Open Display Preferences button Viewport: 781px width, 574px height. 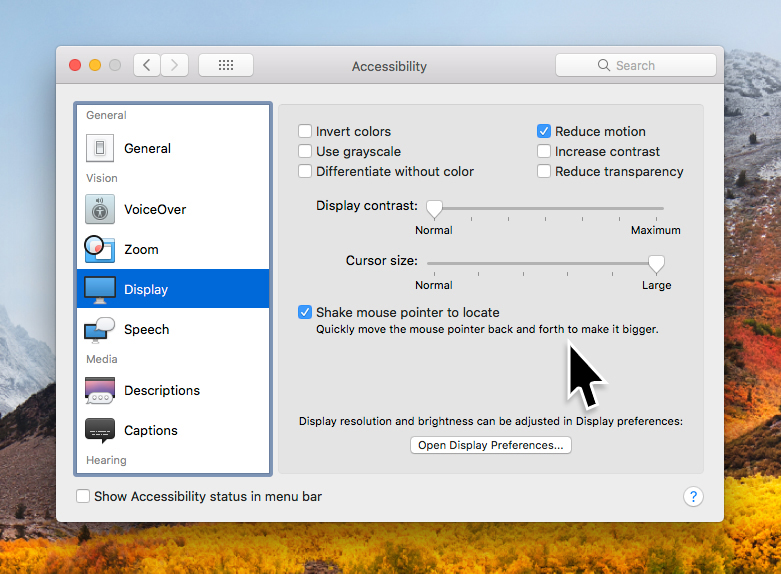tap(491, 445)
